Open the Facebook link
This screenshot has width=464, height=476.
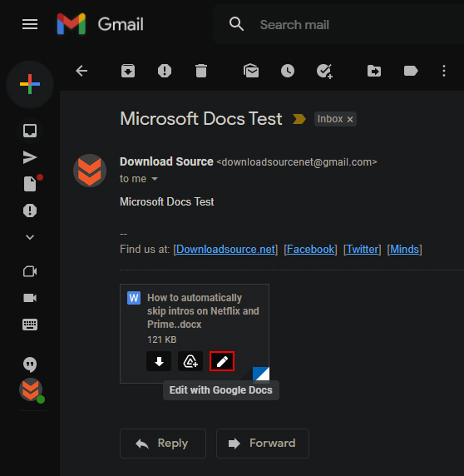pos(310,249)
